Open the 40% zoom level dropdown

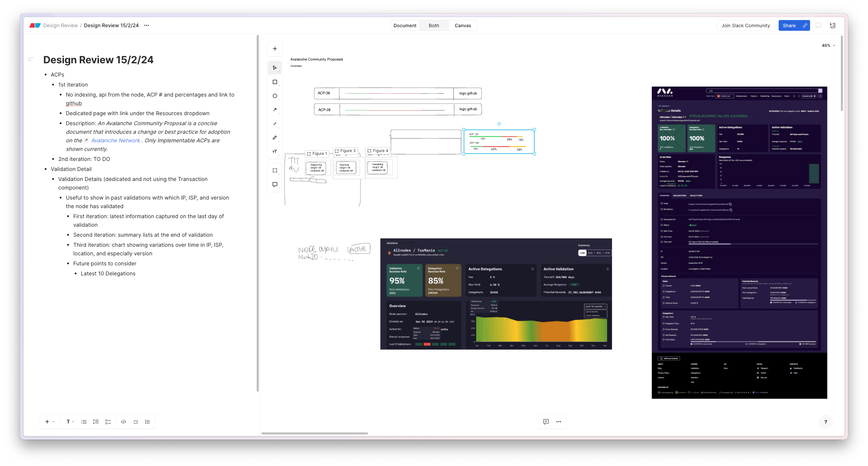click(828, 46)
